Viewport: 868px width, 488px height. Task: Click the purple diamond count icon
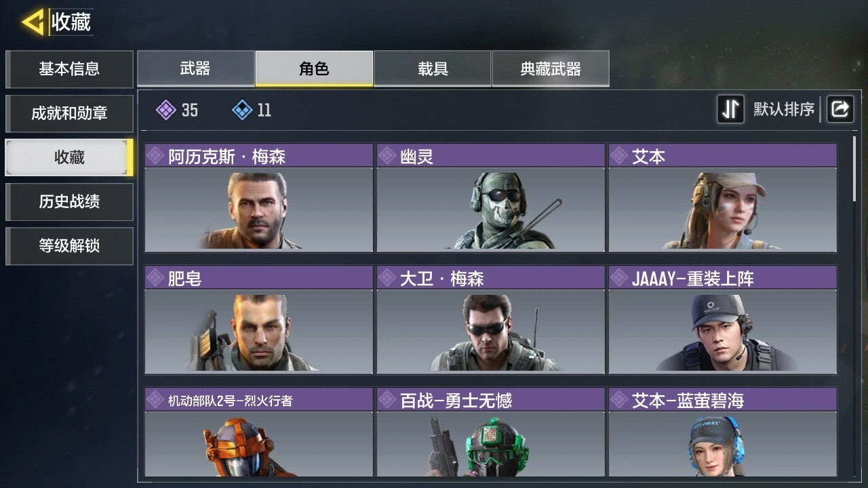[x=166, y=110]
